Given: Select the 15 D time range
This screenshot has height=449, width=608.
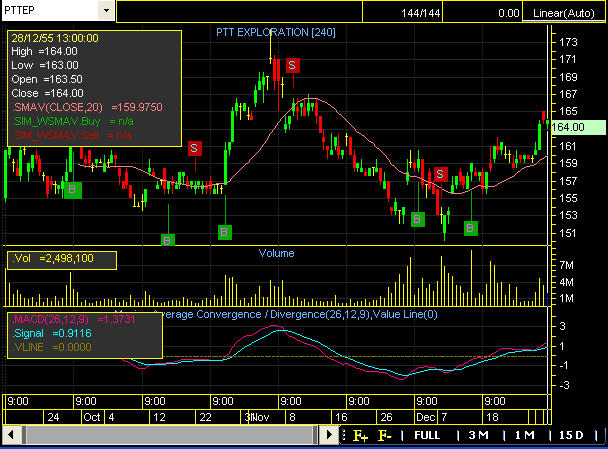Looking at the screenshot, I should 571,435.
